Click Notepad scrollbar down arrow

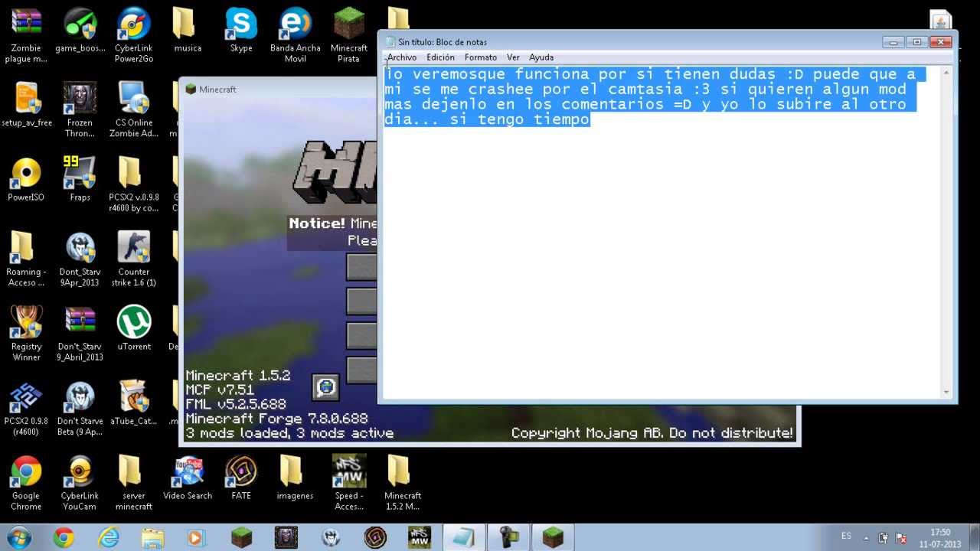click(946, 392)
